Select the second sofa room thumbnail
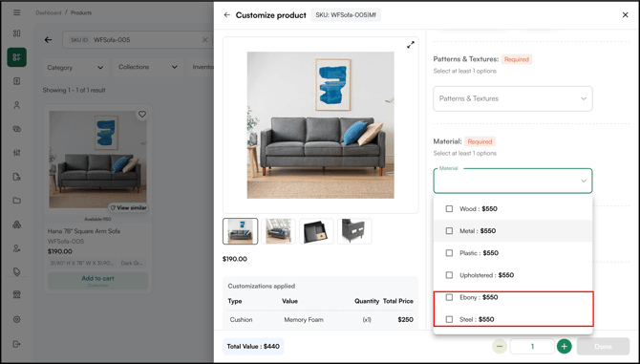 click(x=278, y=231)
